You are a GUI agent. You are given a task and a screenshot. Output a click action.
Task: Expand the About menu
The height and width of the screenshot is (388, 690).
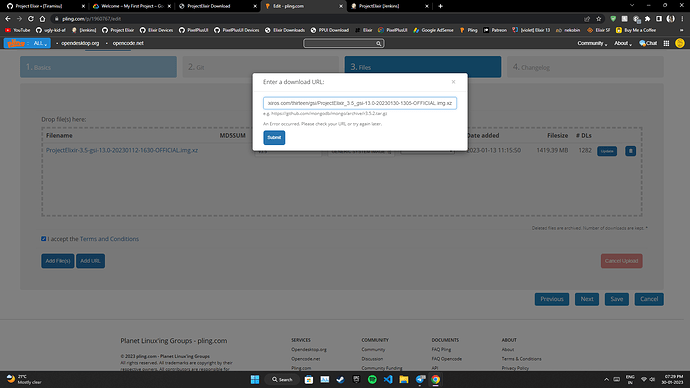click(x=623, y=43)
